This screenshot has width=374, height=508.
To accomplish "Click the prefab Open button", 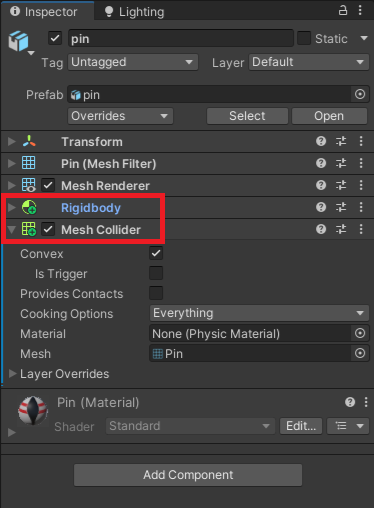I will point(329,116).
